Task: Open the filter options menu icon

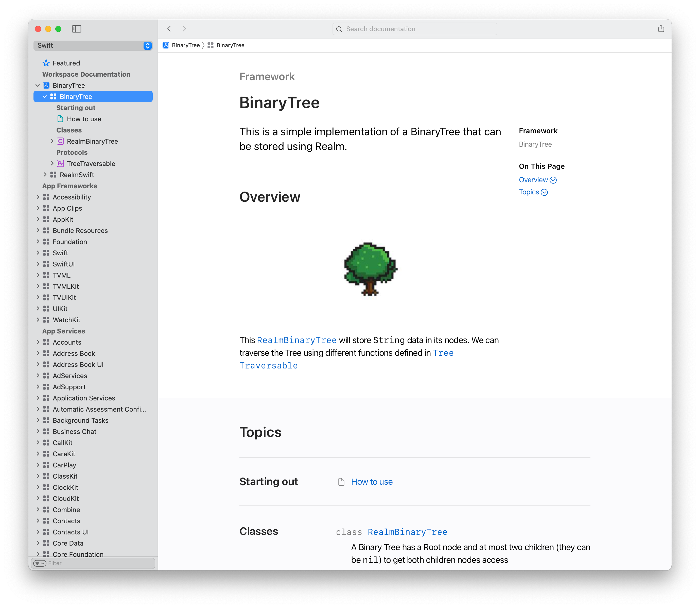Action: tap(40, 563)
